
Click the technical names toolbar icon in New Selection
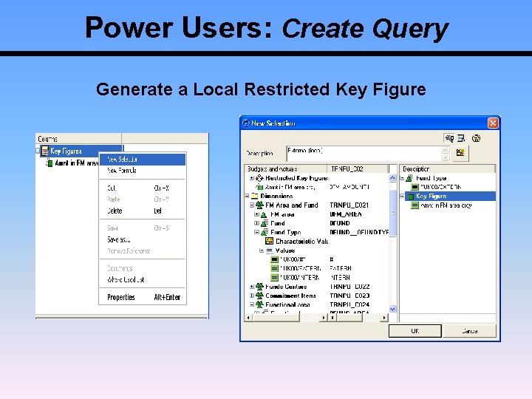[x=449, y=138]
